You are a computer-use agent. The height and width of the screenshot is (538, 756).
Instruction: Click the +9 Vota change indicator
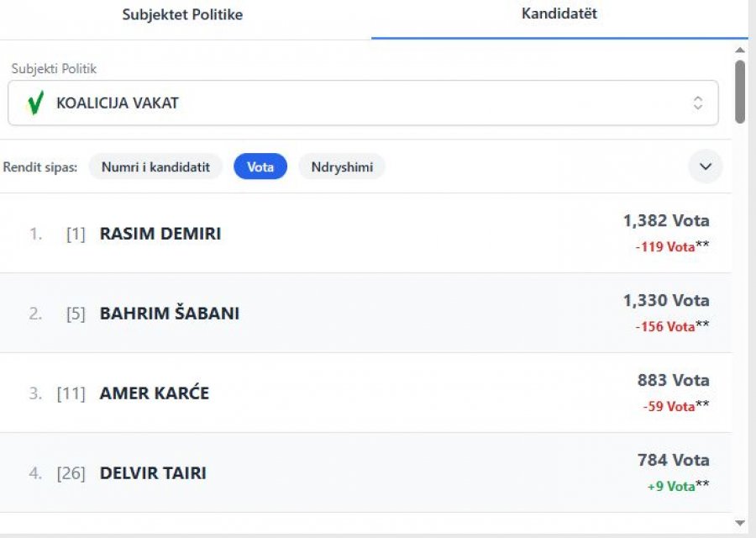coord(671,486)
